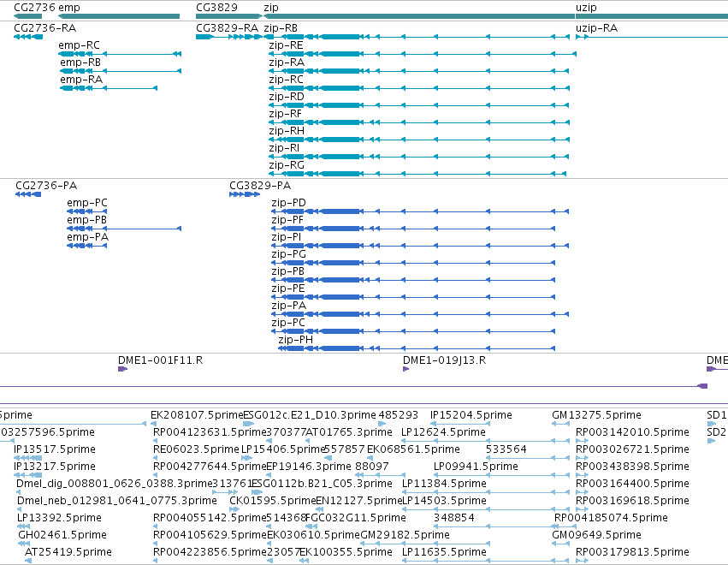Viewport: 728px width, 565px height.
Task: Select the uzip gene label
Action: coord(586,8)
